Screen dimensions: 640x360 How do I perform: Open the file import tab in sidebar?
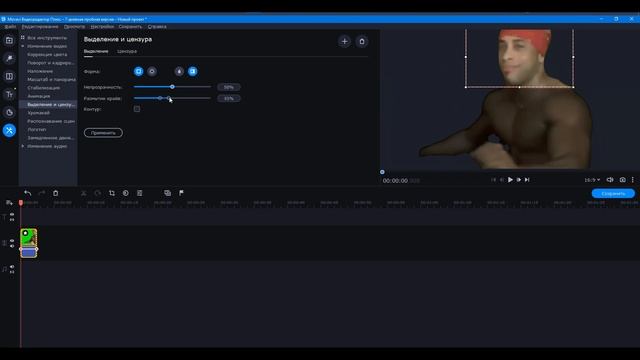9,40
